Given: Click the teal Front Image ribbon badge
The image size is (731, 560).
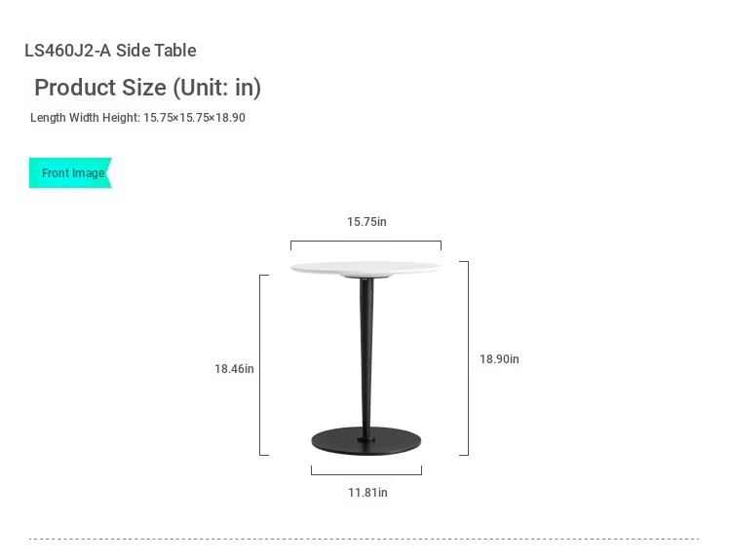Looking at the screenshot, I should (x=70, y=172).
